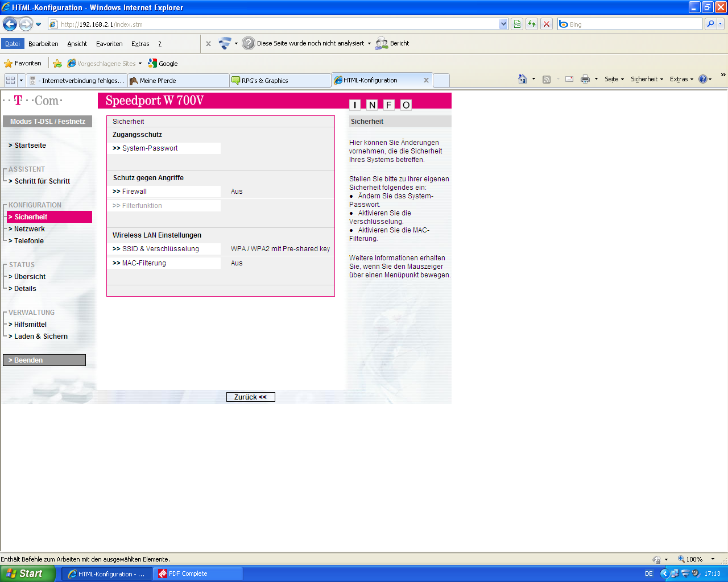Screen dimensions: 728x582
Task: Click the RSS feeds icon
Action: 547,80
